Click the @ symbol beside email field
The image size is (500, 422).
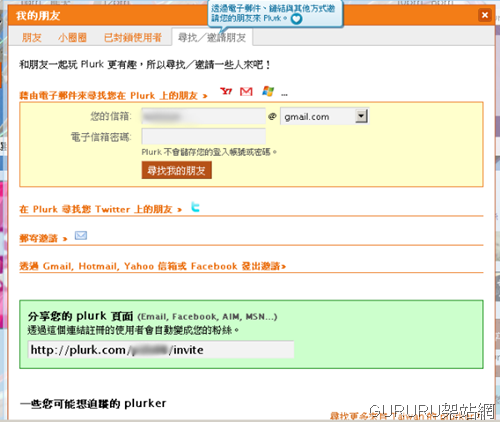pyautogui.click(x=272, y=116)
